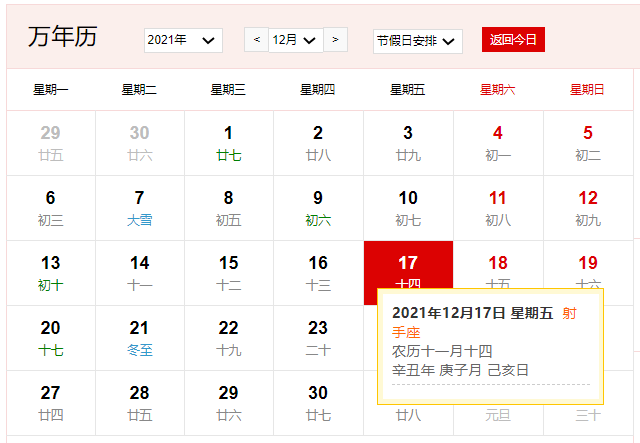
Task: Go to next month with the > arrow
Action: tap(335, 40)
